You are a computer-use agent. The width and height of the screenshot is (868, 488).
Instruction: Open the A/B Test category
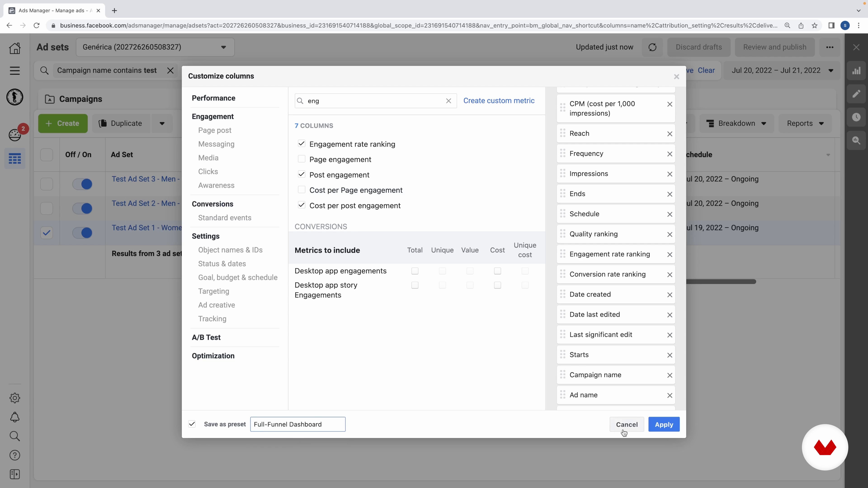[206, 338]
